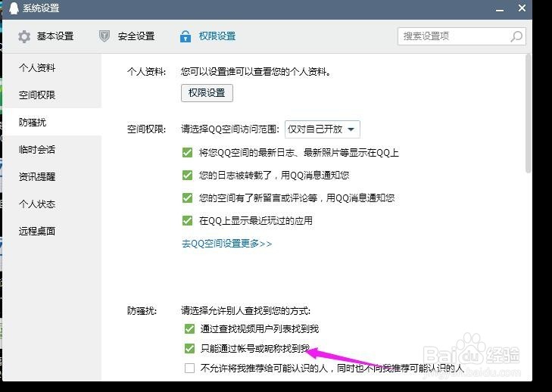Uncheck 您的空间有了新留言或评论等 notification
The image size is (552, 392).
coord(187,198)
